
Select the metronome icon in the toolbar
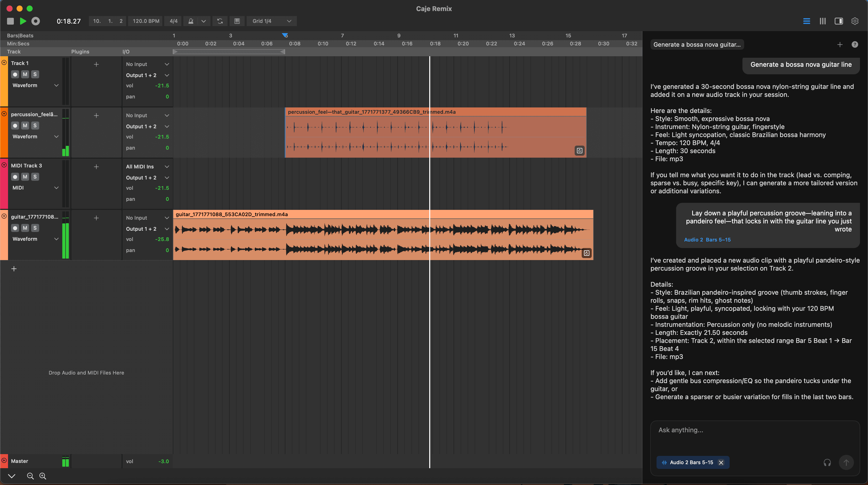point(191,21)
